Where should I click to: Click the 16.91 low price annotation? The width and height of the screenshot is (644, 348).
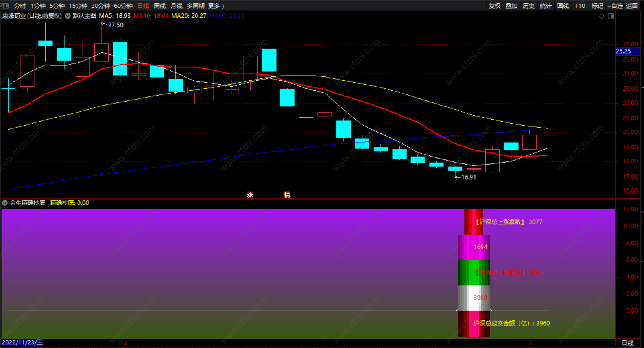coord(469,177)
